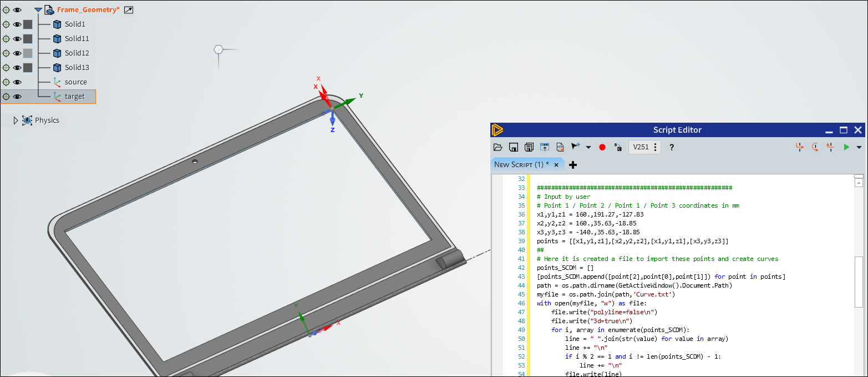Viewport: 868px width, 377px height.
Task: Click the cube icon of Solid12
Action: click(57, 53)
